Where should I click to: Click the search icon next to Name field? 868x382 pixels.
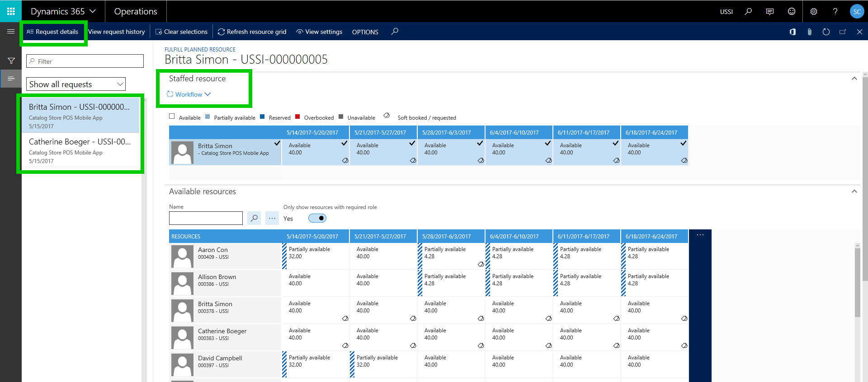coord(254,218)
